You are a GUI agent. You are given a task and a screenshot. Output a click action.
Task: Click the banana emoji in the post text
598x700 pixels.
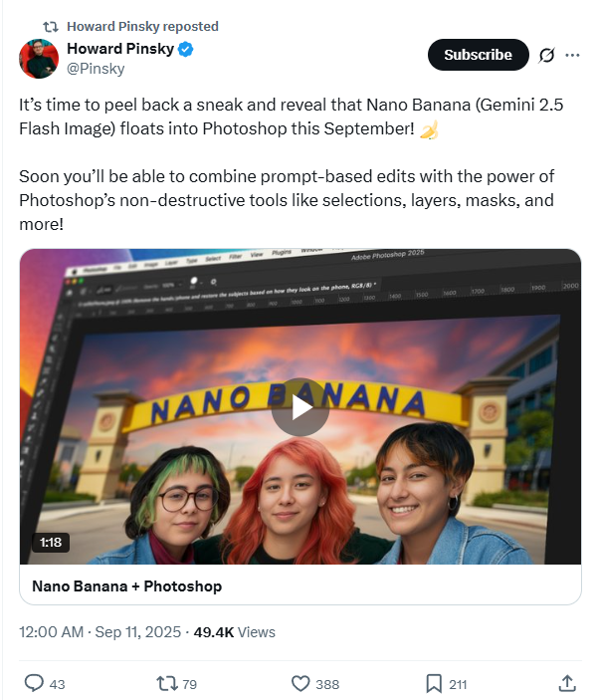[x=429, y=129]
